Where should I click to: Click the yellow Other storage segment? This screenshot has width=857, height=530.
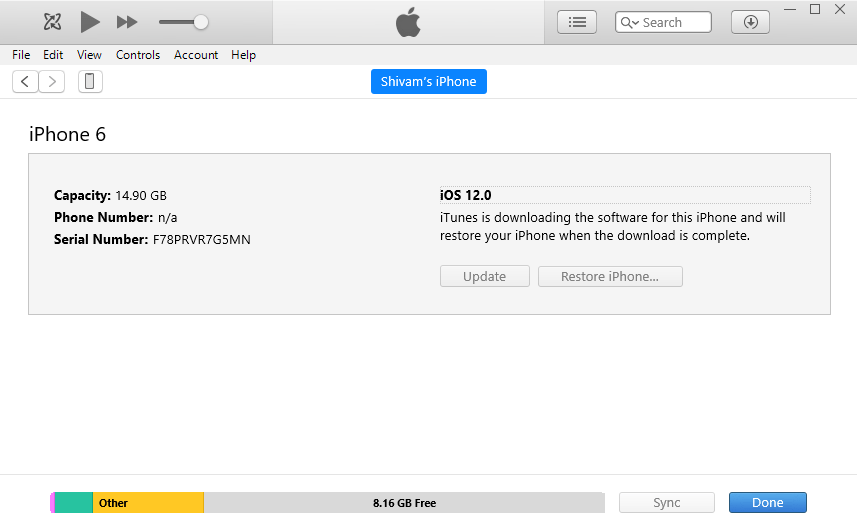[148, 503]
